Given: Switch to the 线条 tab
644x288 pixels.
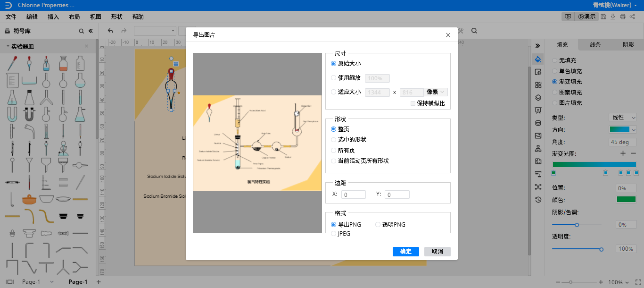Looking at the screenshot, I should [595, 45].
